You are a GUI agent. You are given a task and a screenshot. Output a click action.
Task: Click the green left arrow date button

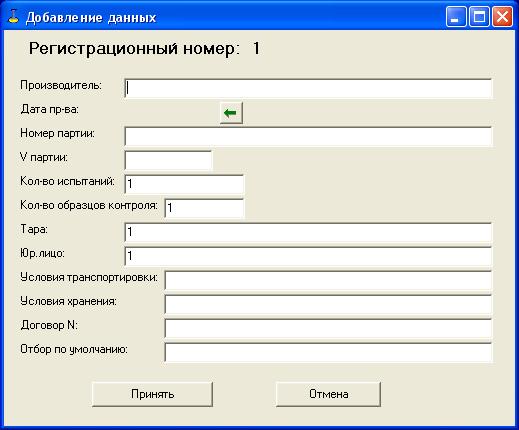pyautogui.click(x=231, y=113)
